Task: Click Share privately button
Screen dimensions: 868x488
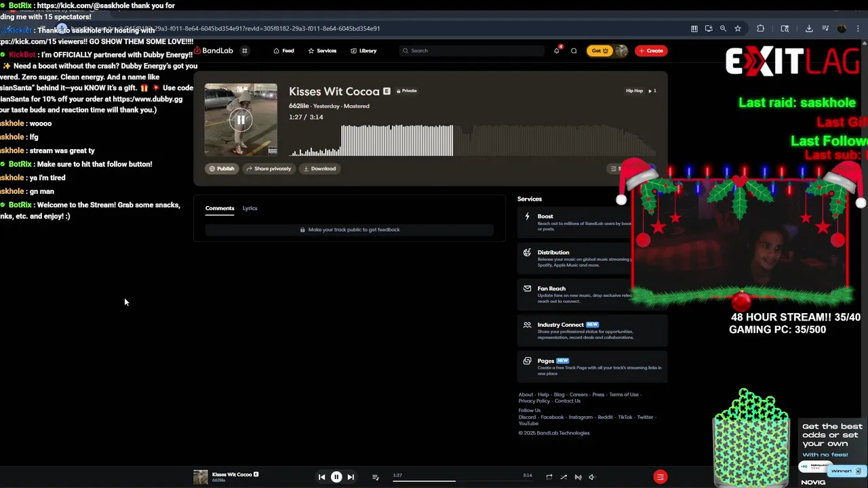Action: click(x=269, y=169)
